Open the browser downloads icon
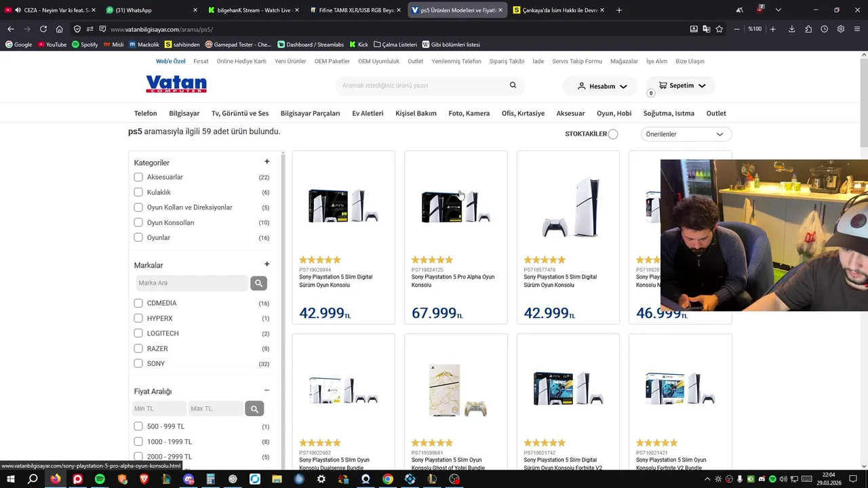 click(x=791, y=29)
